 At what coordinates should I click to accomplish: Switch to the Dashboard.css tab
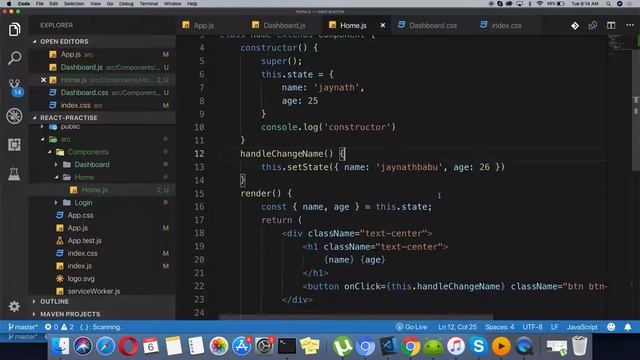[433, 25]
